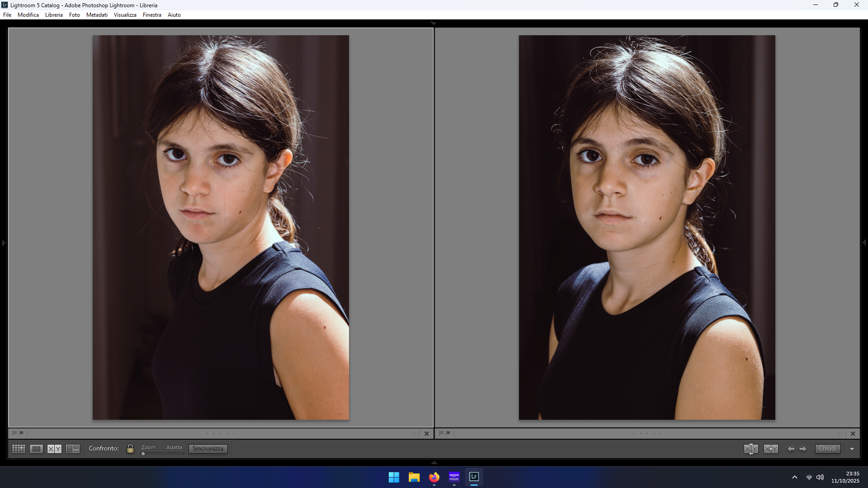Switch to Grid view

[x=19, y=449]
